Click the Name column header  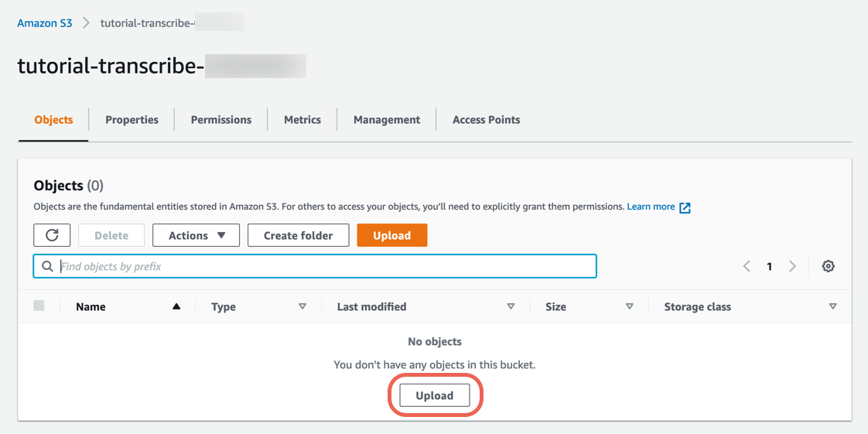click(x=91, y=306)
